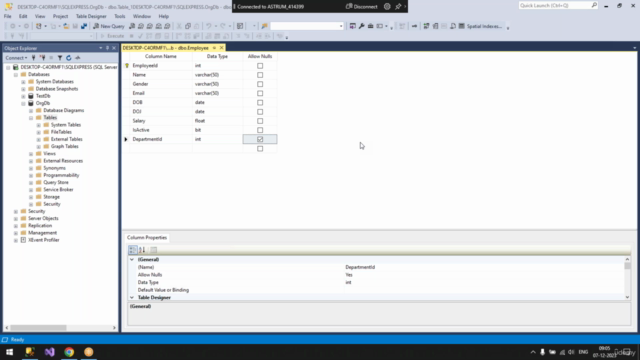Viewport: 640px width, 360px height.
Task: Click the Connect Object Explorer plug icon
Action: pyautogui.click(x=34, y=58)
